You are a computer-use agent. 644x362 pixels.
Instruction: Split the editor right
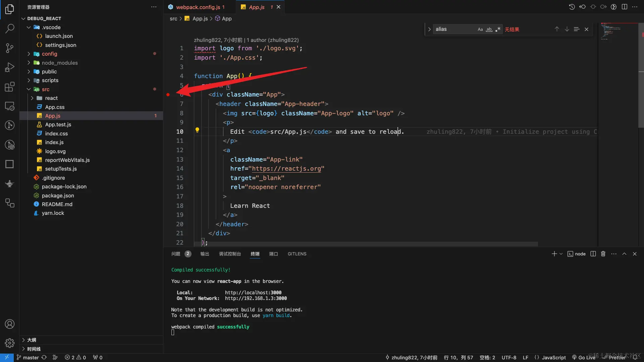(x=624, y=7)
